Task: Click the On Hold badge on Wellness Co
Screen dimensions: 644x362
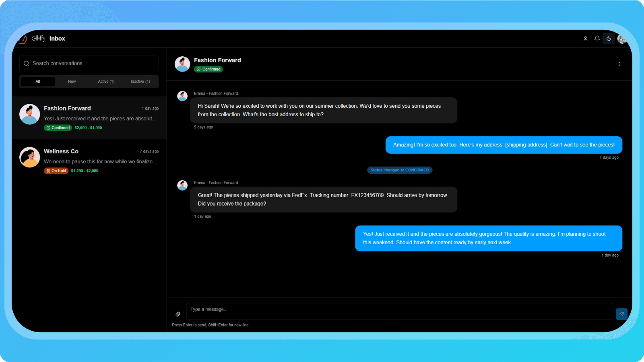Action: tap(56, 171)
